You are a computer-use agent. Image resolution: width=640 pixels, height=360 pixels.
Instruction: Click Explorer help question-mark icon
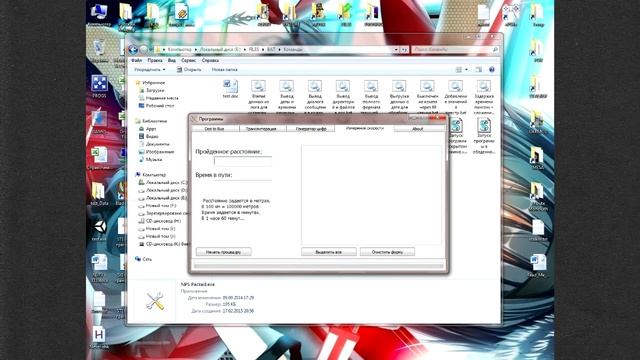click(492, 70)
